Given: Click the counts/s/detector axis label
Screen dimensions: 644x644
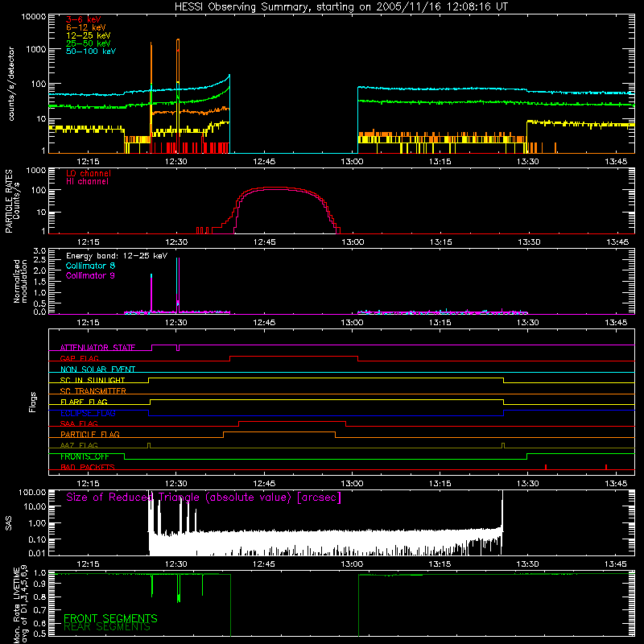Looking at the screenshot, I should 11,84.
